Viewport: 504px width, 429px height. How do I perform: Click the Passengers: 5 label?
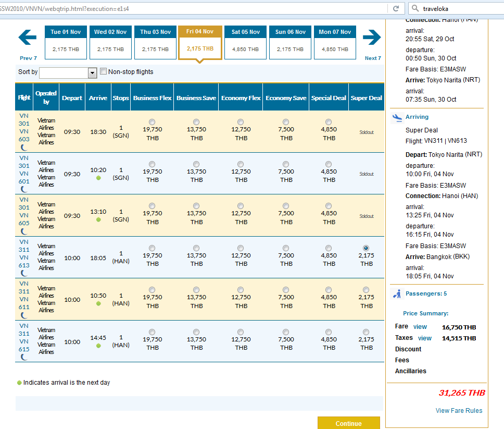(426, 293)
